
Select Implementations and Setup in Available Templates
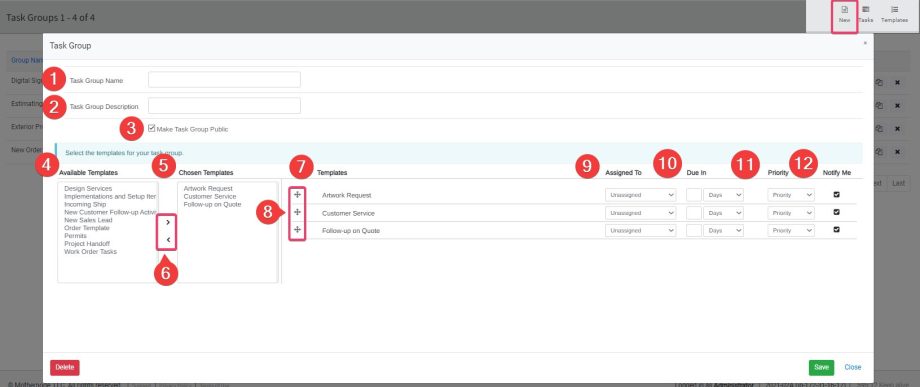[110, 196]
